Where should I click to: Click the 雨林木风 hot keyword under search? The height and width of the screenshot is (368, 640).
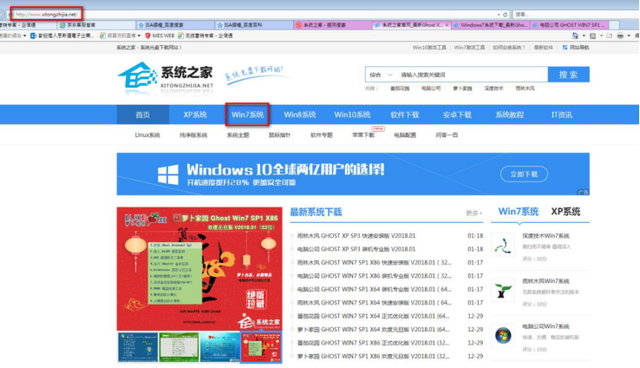tap(525, 88)
